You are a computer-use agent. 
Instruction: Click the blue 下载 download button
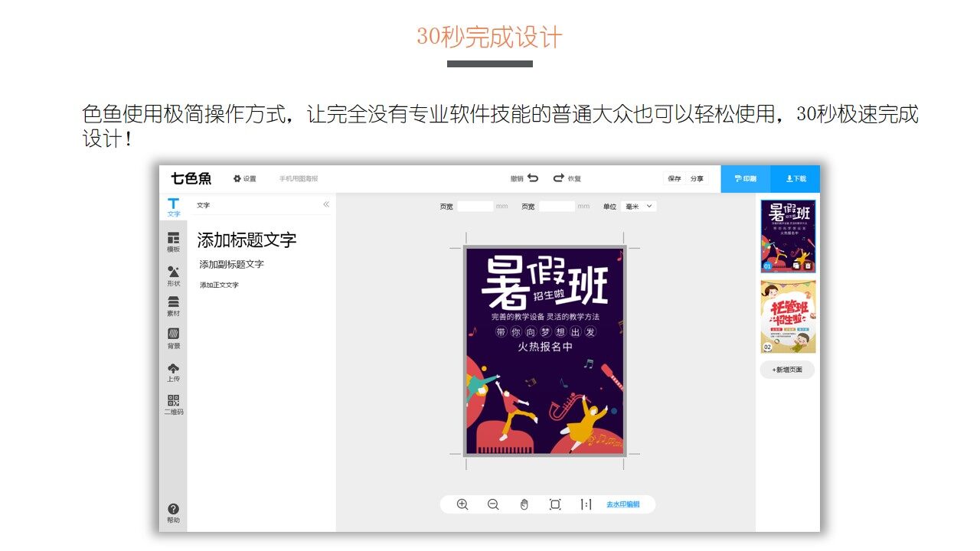[795, 178]
